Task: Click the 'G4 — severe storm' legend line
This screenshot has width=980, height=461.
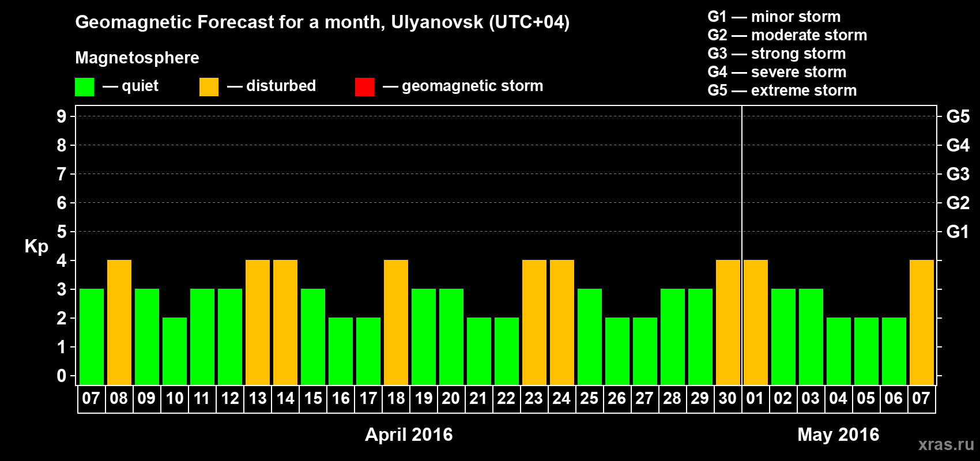Action: 777,72
